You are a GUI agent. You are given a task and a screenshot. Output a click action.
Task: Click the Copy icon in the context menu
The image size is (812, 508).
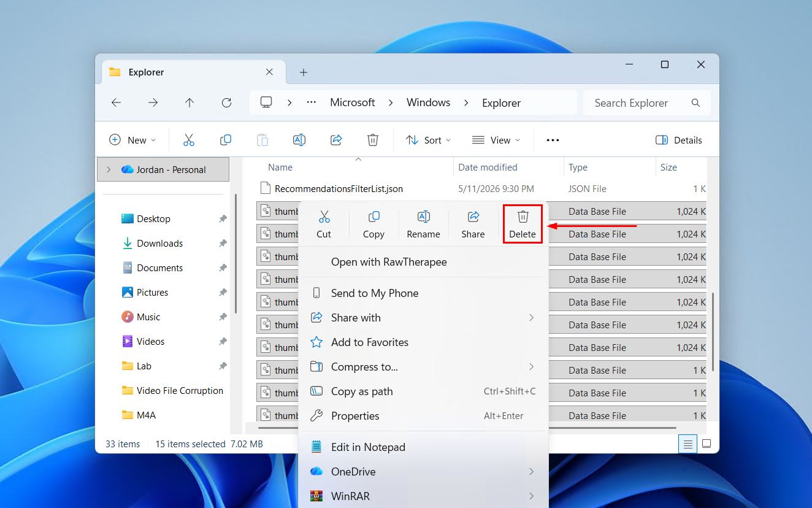[373, 217]
